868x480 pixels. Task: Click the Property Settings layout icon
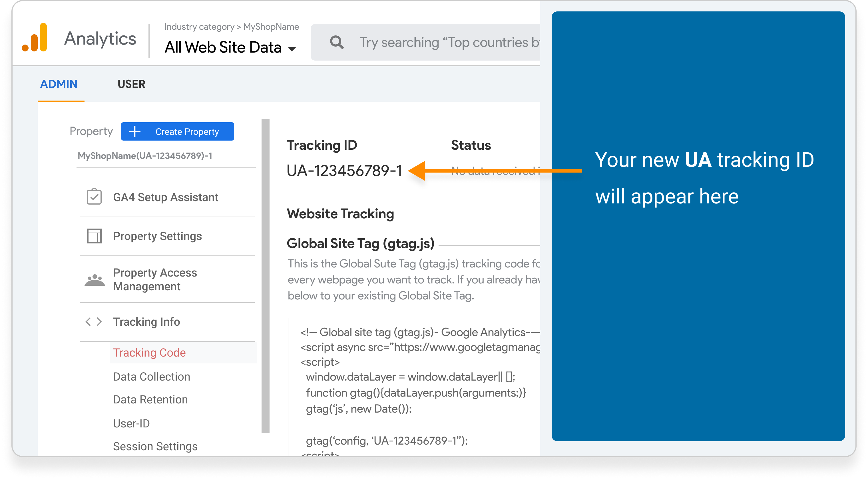pyautogui.click(x=94, y=236)
